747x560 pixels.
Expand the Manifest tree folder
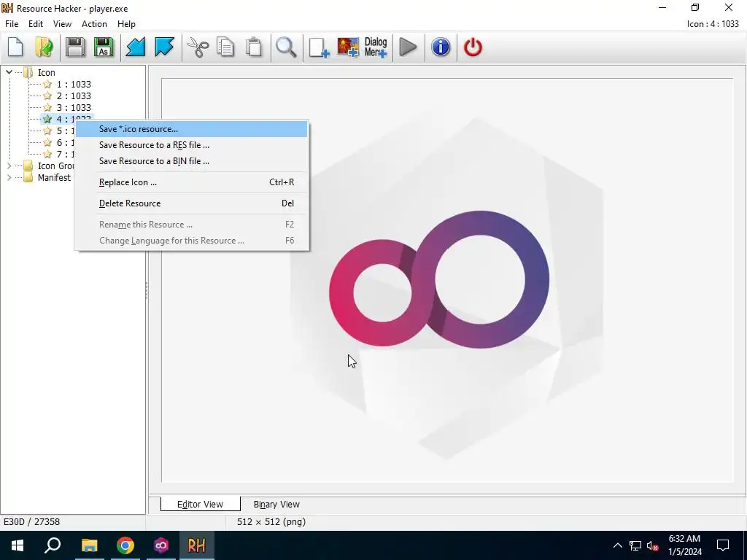pyautogui.click(x=9, y=178)
